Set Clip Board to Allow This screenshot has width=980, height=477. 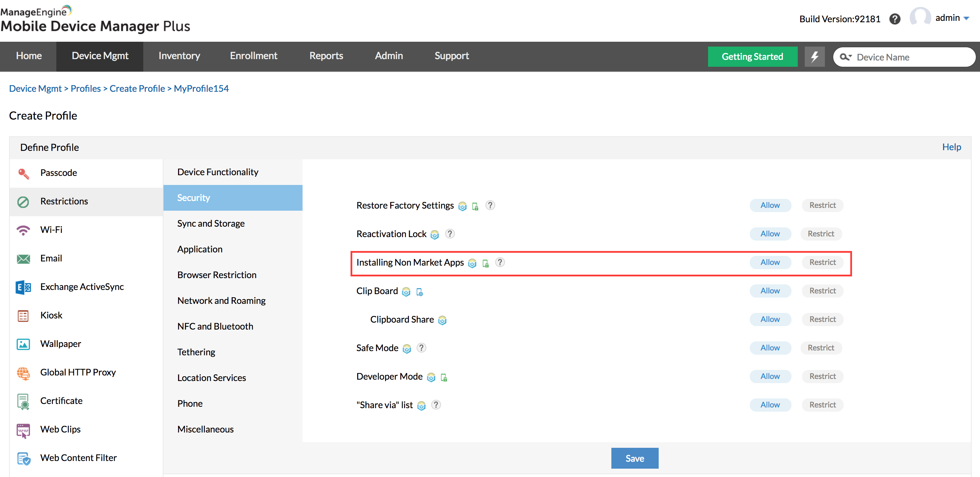[x=770, y=291]
